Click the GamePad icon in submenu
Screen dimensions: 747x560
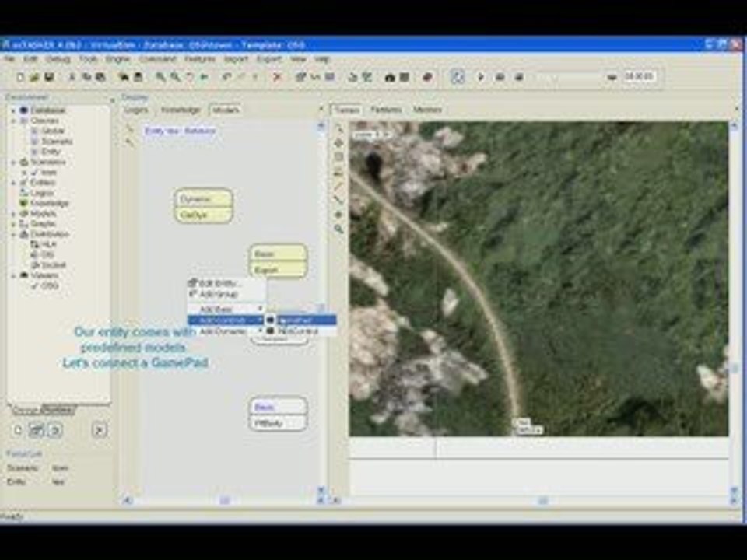coord(270,320)
